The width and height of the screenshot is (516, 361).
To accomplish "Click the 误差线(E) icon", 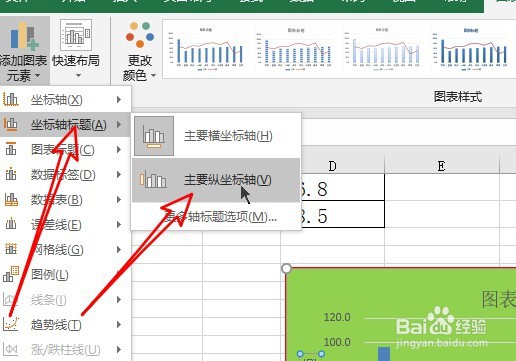I will coord(11,224).
